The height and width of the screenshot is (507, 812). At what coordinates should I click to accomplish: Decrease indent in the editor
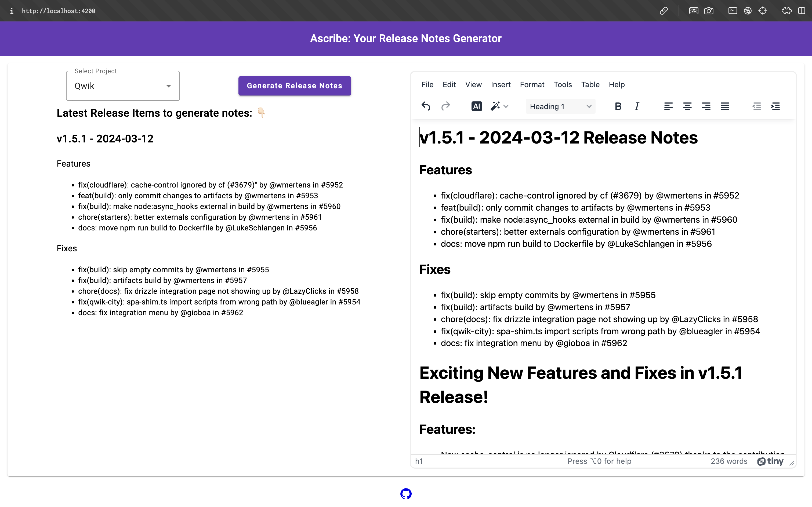(x=756, y=106)
